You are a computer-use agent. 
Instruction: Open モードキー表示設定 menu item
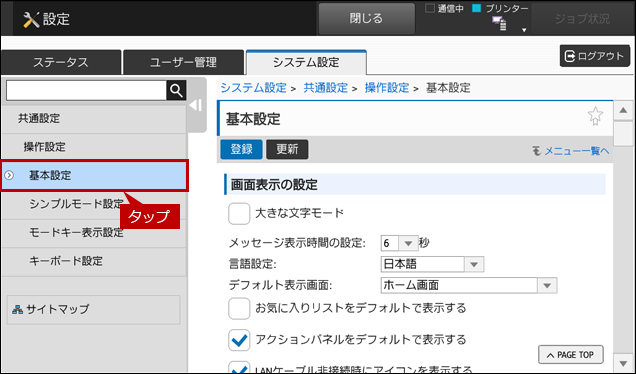tap(94, 232)
